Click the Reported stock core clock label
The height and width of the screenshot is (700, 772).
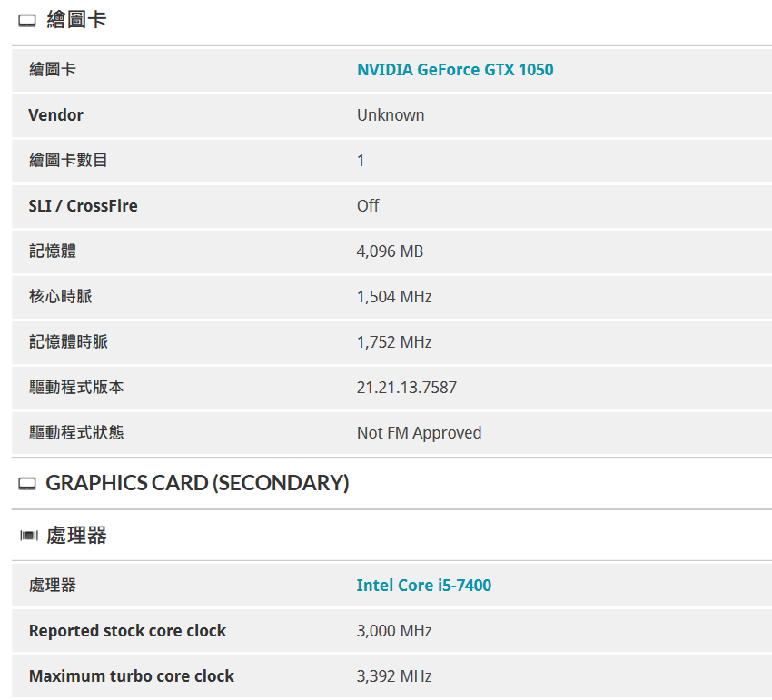pos(127,631)
